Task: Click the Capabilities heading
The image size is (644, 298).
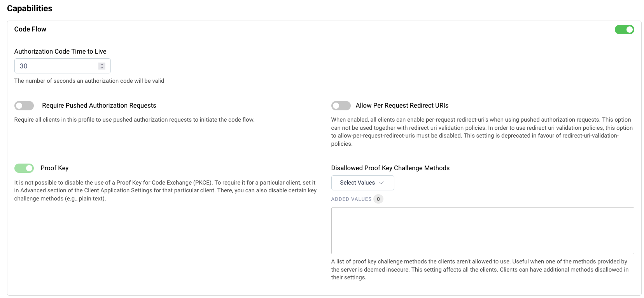Action: pos(30,9)
